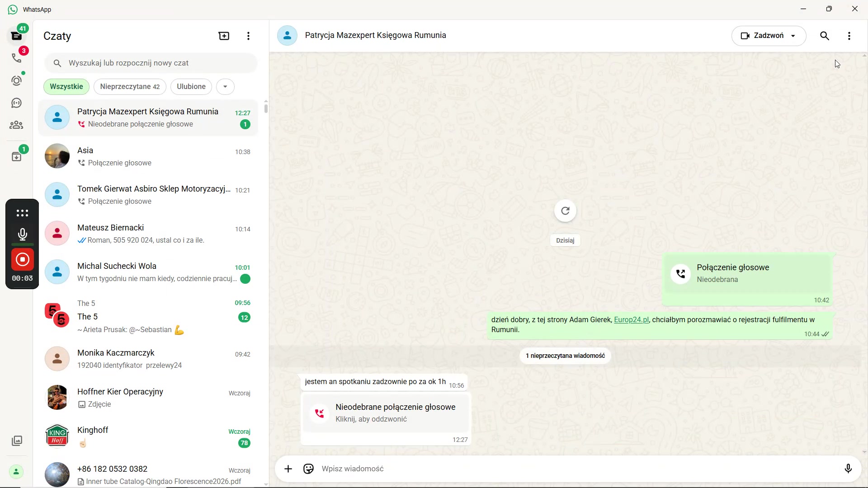Viewport: 868px width, 488px height.
Task: Expand more chat filters arrow
Action: pyautogui.click(x=225, y=87)
